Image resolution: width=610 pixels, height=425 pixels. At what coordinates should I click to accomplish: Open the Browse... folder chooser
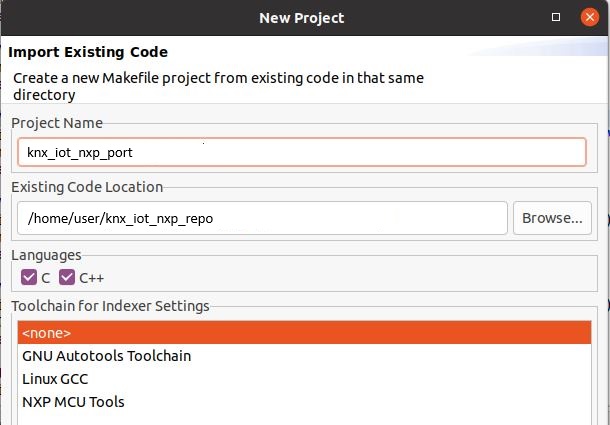click(x=552, y=218)
